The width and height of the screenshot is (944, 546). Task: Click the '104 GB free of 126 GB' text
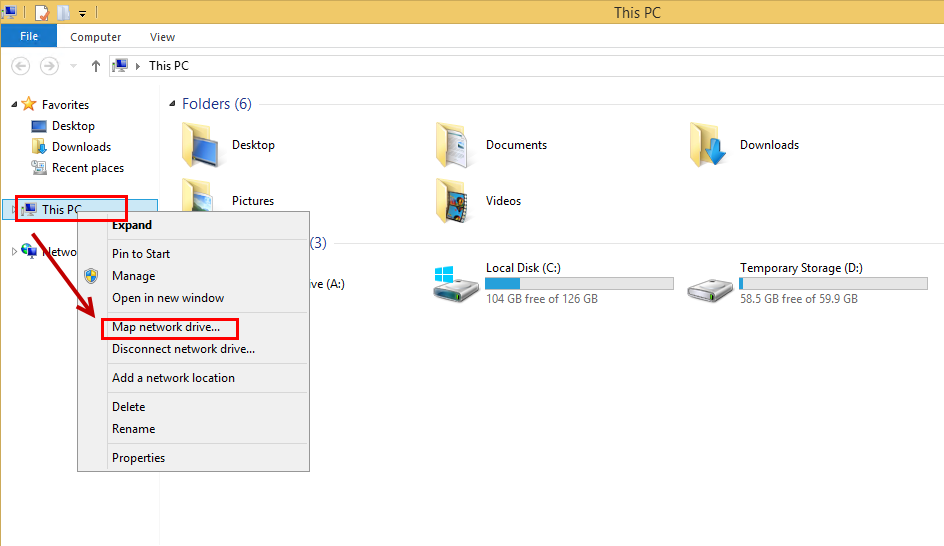pos(542,299)
